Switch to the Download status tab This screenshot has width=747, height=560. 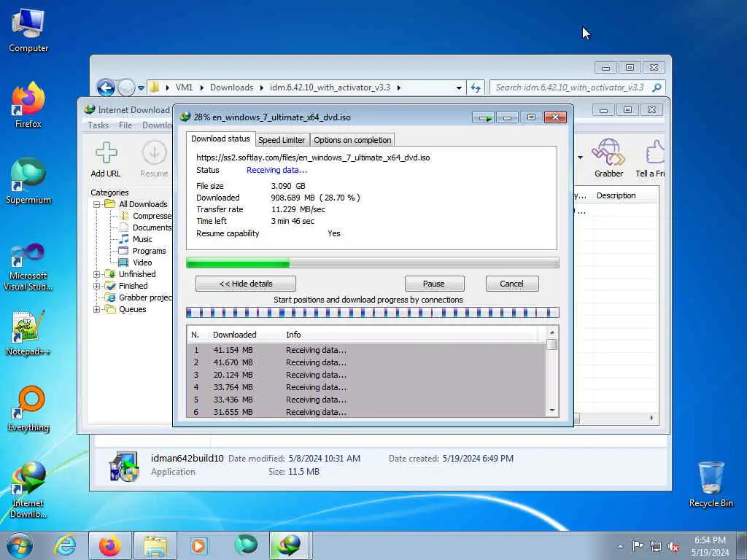[x=220, y=139]
